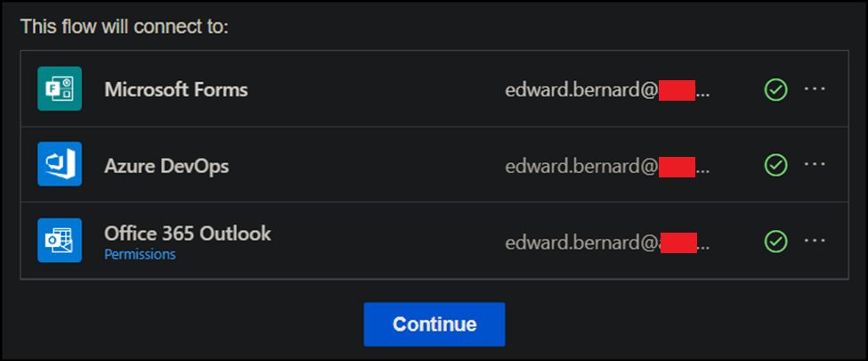The image size is (868, 361).
Task: Click the red redacted block in the DevOps row
Action: tap(677, 166)
